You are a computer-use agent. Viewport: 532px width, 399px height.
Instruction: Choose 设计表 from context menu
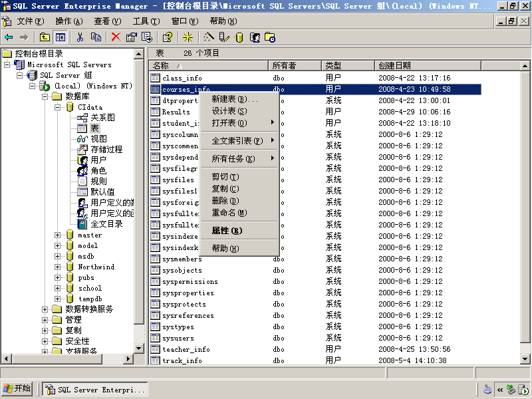point(239,111)
